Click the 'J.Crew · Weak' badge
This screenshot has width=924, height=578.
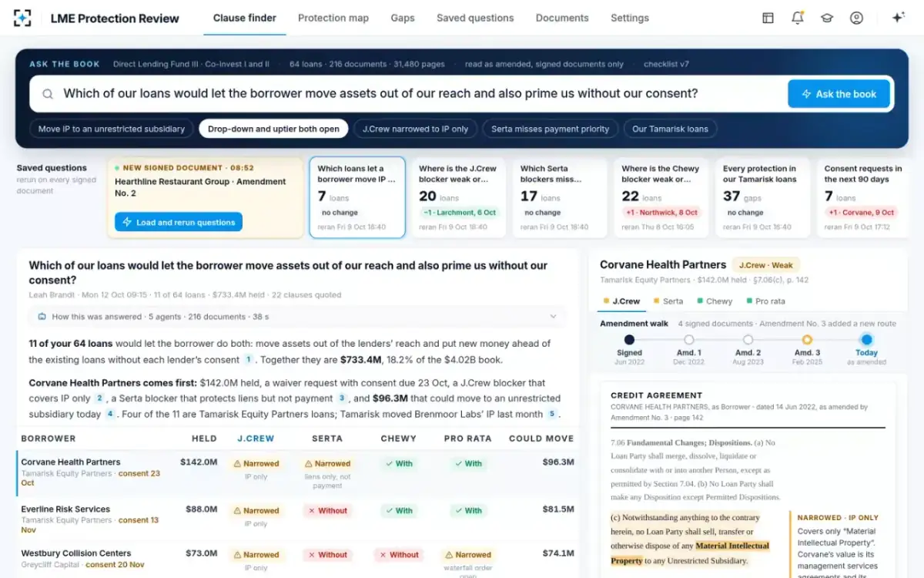tap(765, 264)
